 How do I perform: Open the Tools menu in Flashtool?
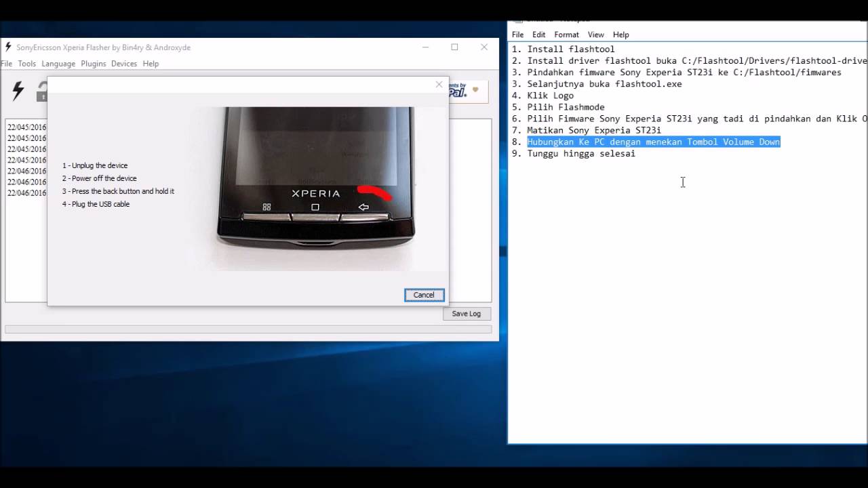tap(27, 64)
